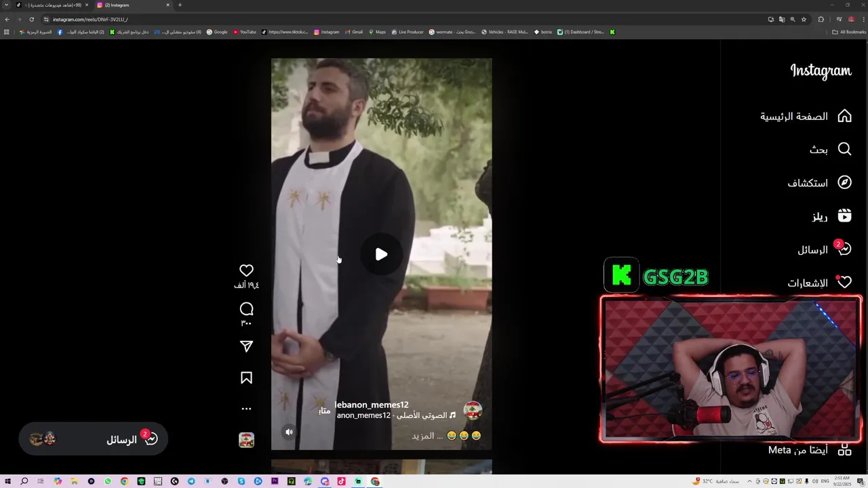
Task: Click the Instagram logo wordmark
Action: coord(821,70)
